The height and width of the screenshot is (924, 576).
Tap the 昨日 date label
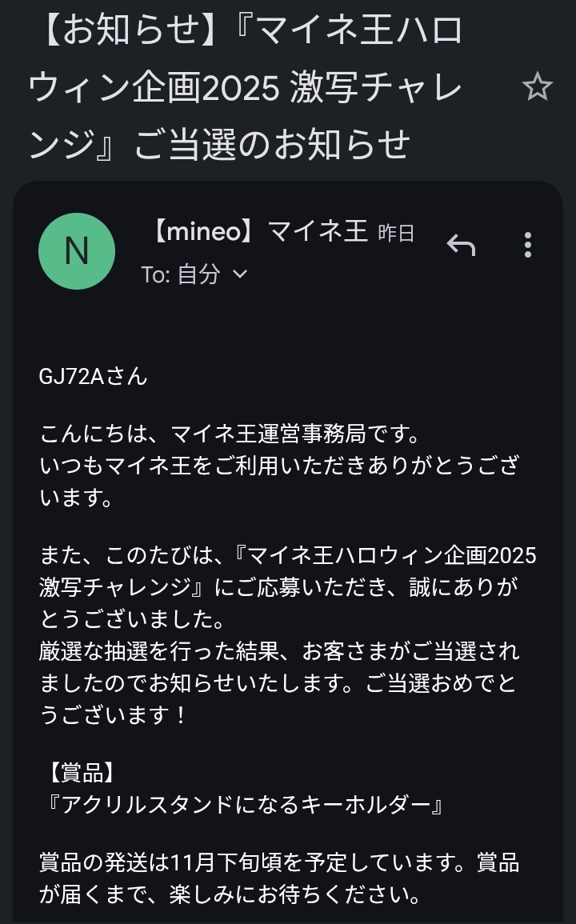coord(396,234)
